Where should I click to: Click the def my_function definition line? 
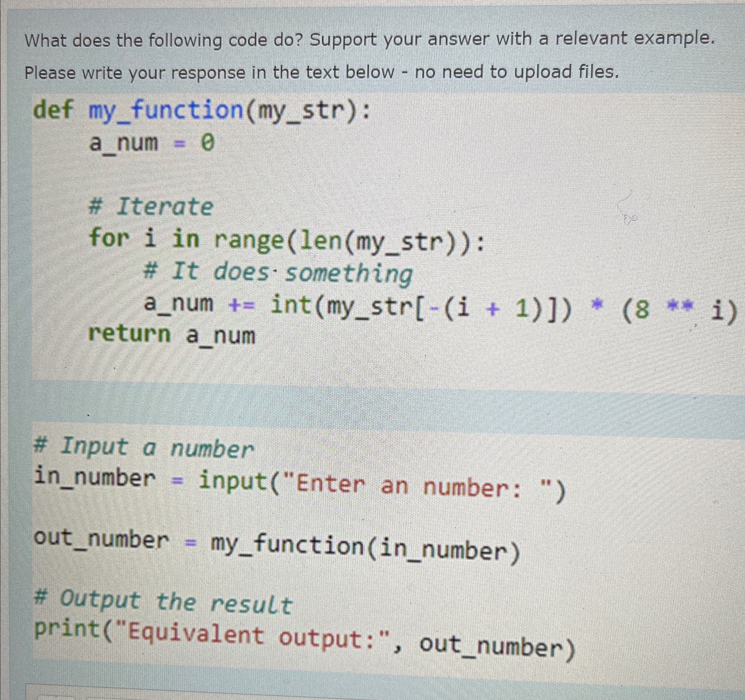tap(199, 111)
